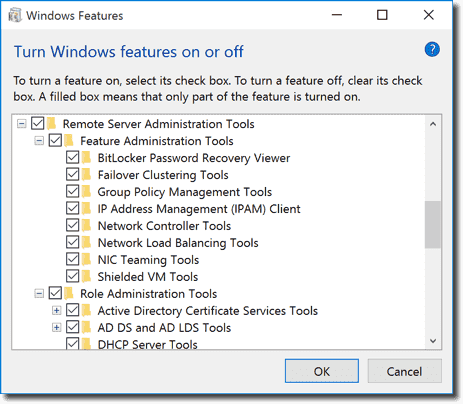The width and height of the screenshot is (463, 404).
Task: Uncheck Active Directory Certificate Services Tools checkbox
Action: (72, 310)
